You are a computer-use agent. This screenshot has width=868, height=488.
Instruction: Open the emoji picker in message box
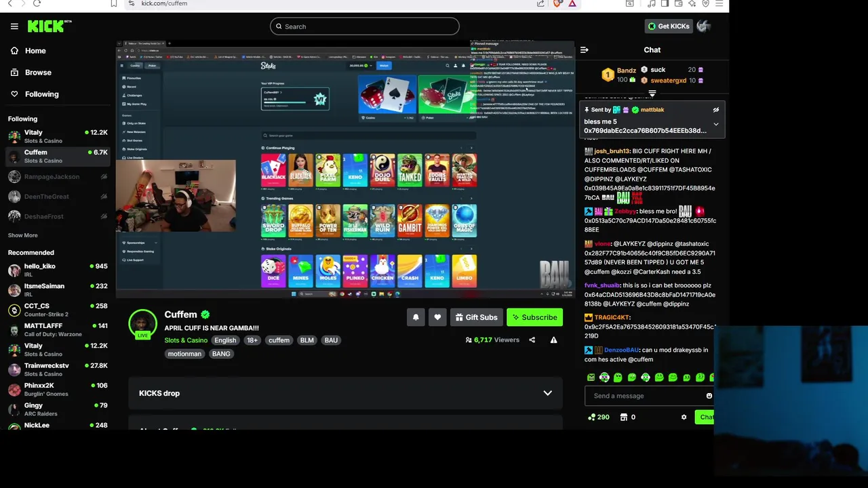(709, 396)
